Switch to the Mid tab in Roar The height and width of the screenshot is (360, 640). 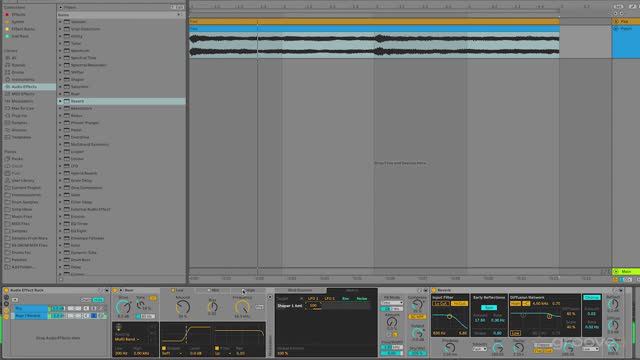click(x=214, y=290)
